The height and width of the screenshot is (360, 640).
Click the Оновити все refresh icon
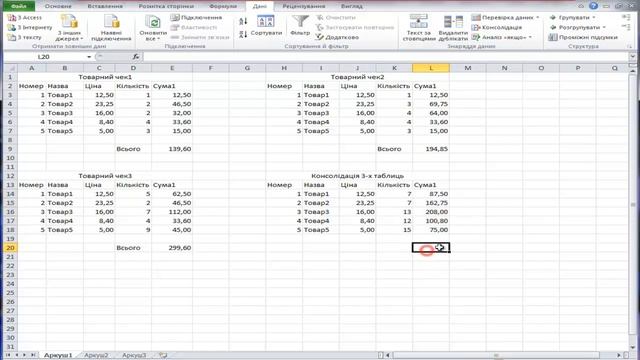(x=153, y=22)
